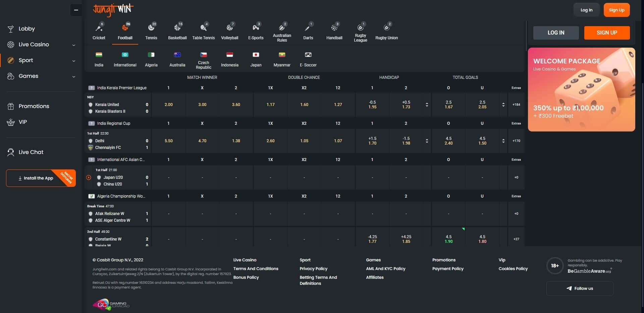This screenshot has height=313, width=644.
Task: Open the Privacy Policy footer link
Action: tap(313, 269)
